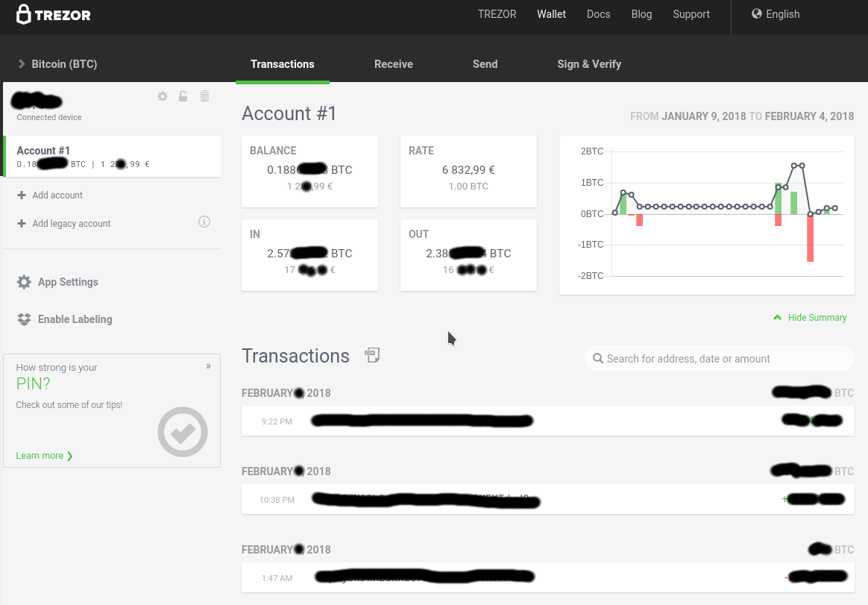Click the search magnifier icon
Screen dimensions: 868x605
click(x=598, y=359)
